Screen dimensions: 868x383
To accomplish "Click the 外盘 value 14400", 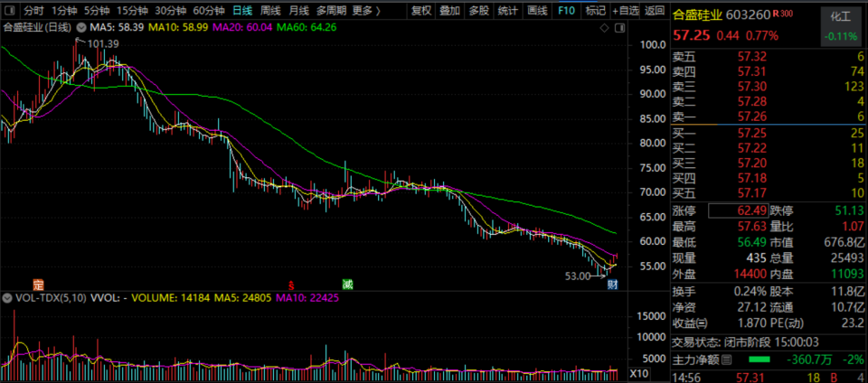I will 752,274.
